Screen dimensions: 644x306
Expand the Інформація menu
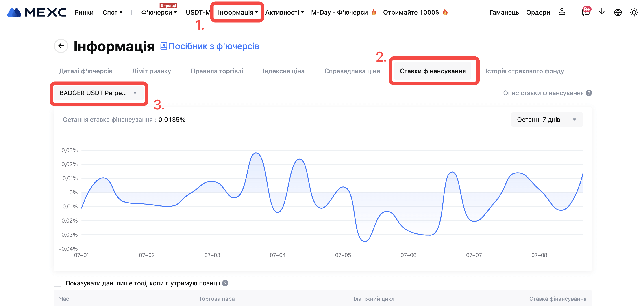pyautogui.click(x=237, y=12)
